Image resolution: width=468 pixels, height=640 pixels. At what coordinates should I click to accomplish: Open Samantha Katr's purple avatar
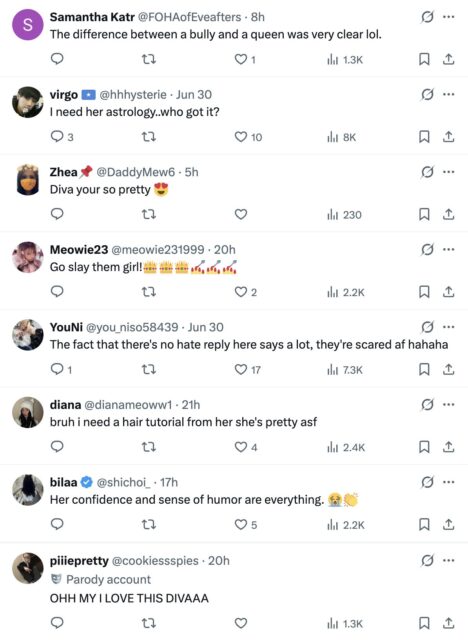pyautogui.click(x=28, y=25)
